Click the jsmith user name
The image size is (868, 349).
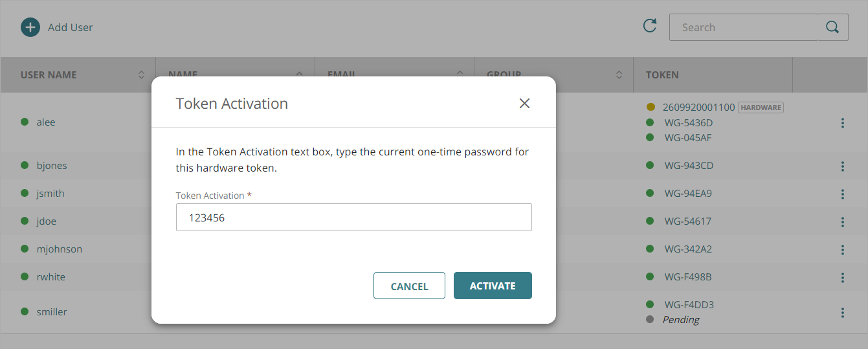[50, 194]
